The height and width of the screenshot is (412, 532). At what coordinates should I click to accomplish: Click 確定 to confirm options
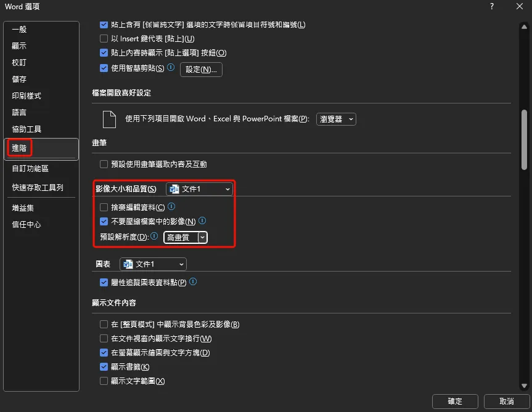[x=455, y=402]
